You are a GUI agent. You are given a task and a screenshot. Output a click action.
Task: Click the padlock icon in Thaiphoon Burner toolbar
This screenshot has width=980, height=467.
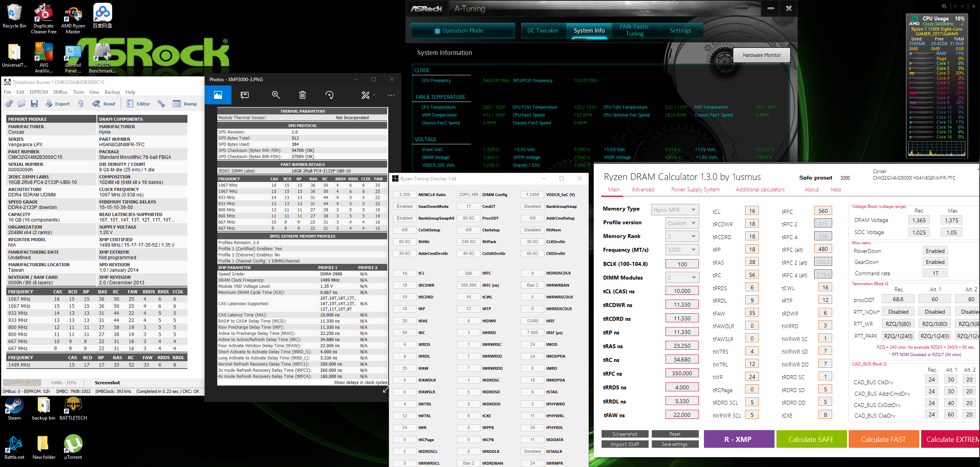tap(81, 104)
